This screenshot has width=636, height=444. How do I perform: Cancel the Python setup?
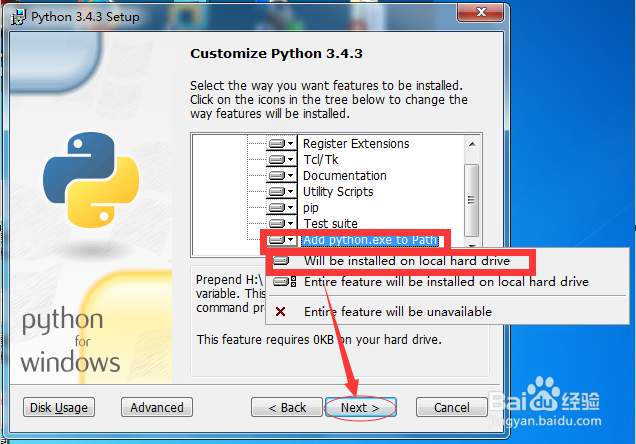(451, 407)
